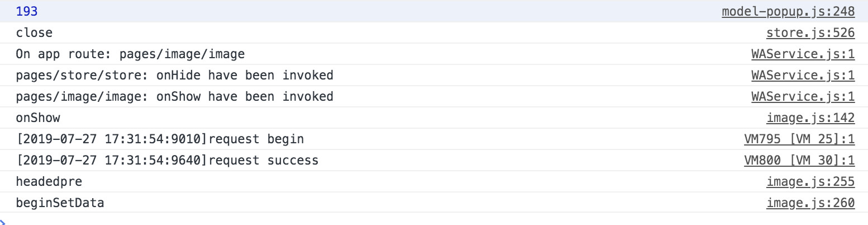868x225 pixels.
Task: Select the 'request begin' log line
Action: click(160, 139)
